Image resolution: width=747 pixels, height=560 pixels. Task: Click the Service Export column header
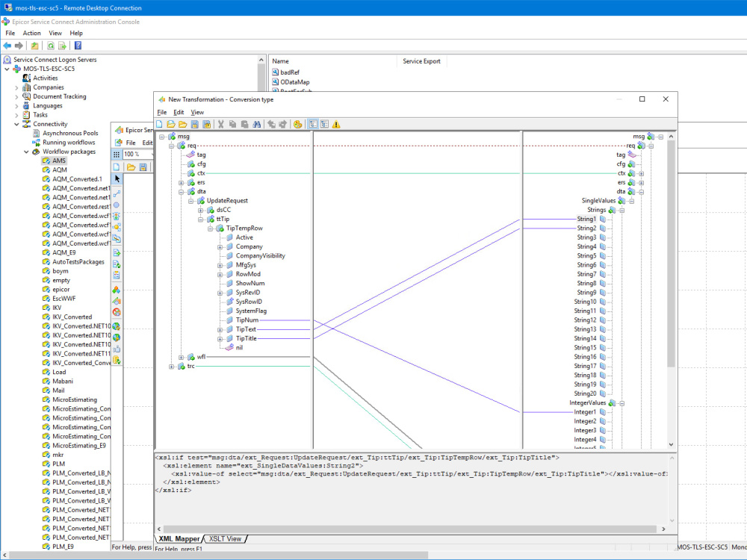click(x=421, y=61)
